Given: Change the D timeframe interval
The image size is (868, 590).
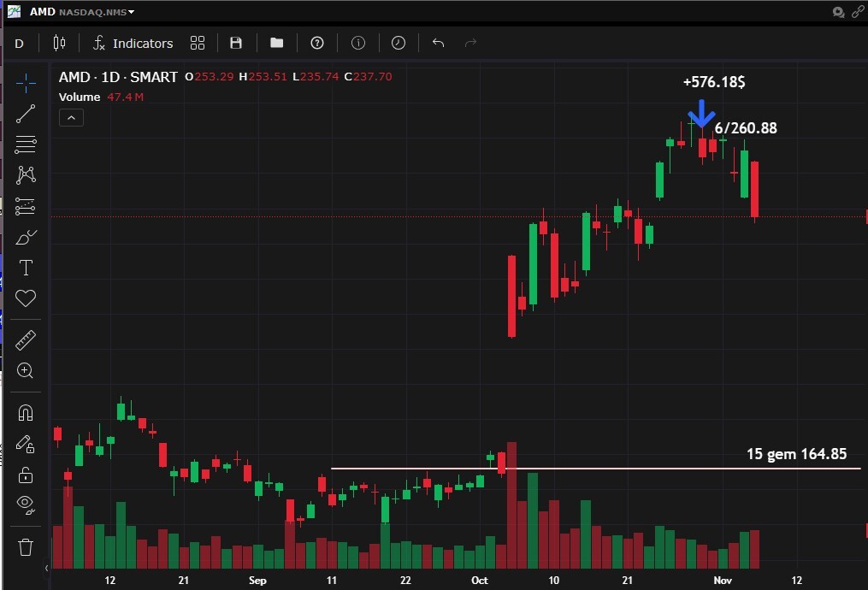Looking at the screenshot, I should 19,43.
